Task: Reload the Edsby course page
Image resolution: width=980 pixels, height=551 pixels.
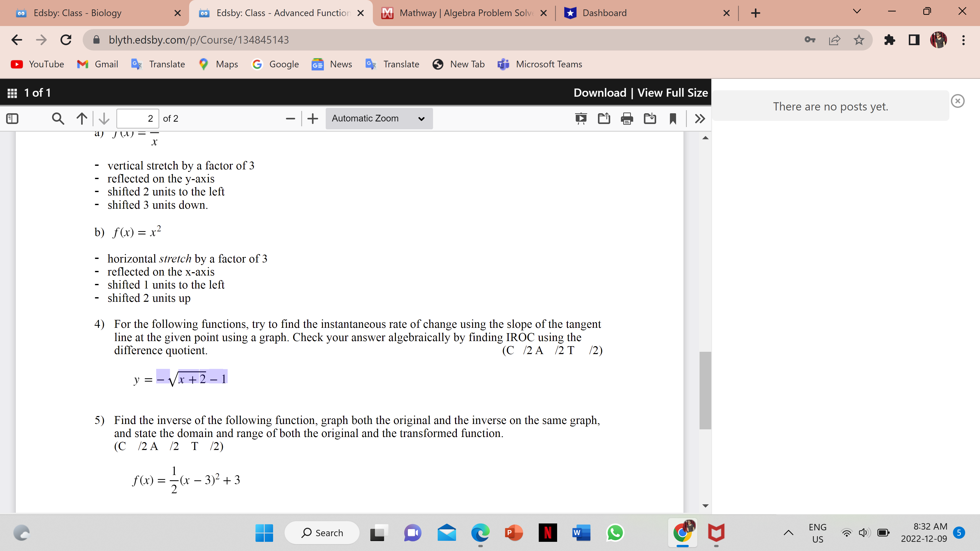Action: [65, 40]
